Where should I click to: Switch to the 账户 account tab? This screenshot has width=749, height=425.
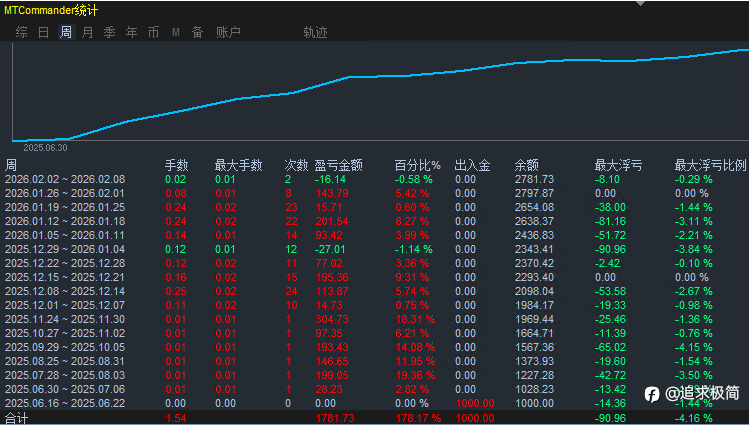point(228,32)
